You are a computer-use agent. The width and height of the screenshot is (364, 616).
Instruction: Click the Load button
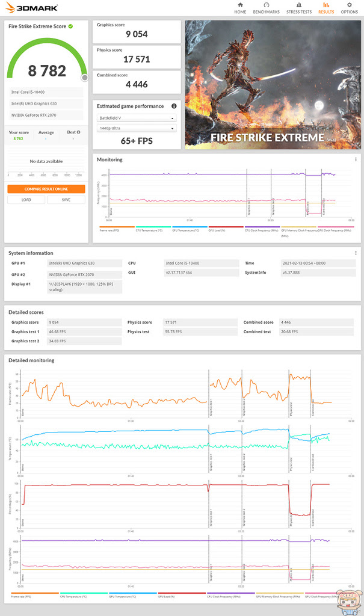point(26,200)
